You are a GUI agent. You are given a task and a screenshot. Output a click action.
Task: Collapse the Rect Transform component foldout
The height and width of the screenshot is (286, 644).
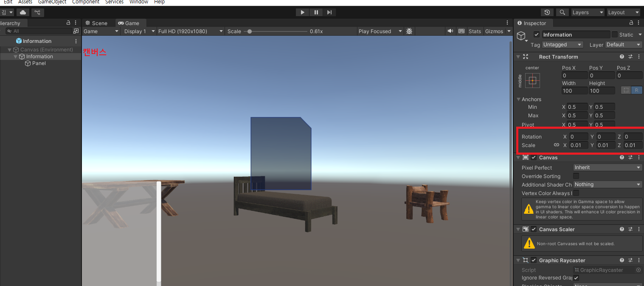click(x=518, y=57)
